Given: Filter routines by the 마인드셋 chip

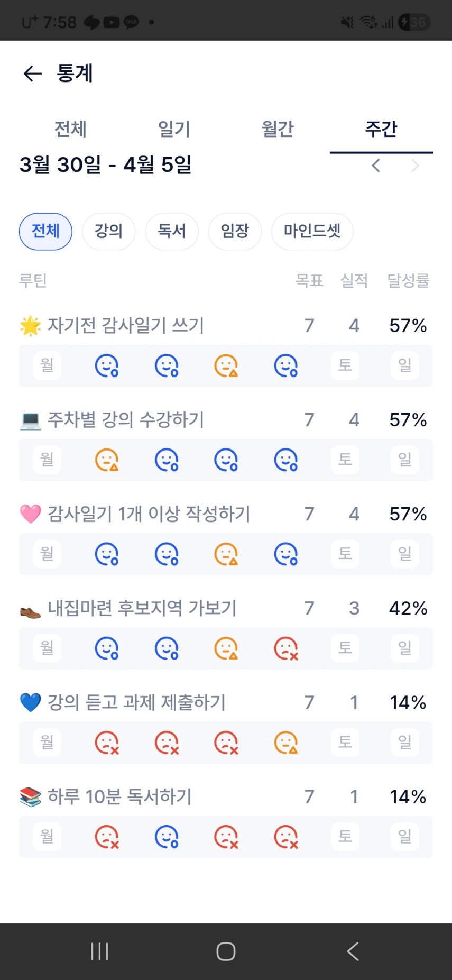Looking at the screenshot, I should (x=312, y=231).
